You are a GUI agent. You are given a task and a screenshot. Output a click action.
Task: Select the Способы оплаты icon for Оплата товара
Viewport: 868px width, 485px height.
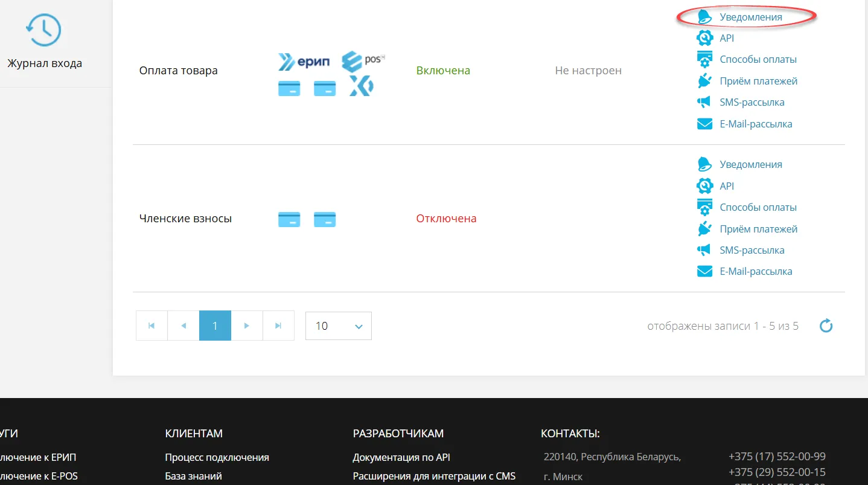point(704,59)
